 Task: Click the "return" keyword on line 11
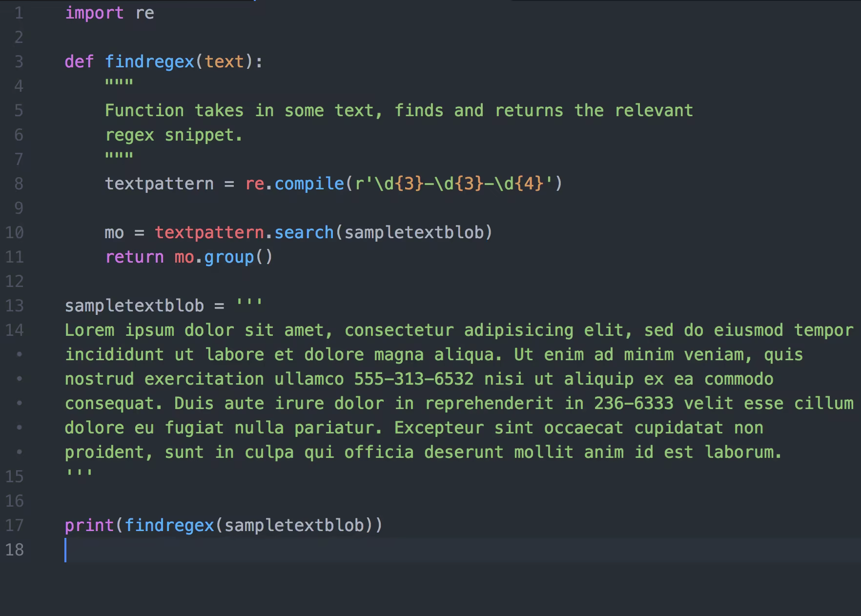[x=134, y=257]
